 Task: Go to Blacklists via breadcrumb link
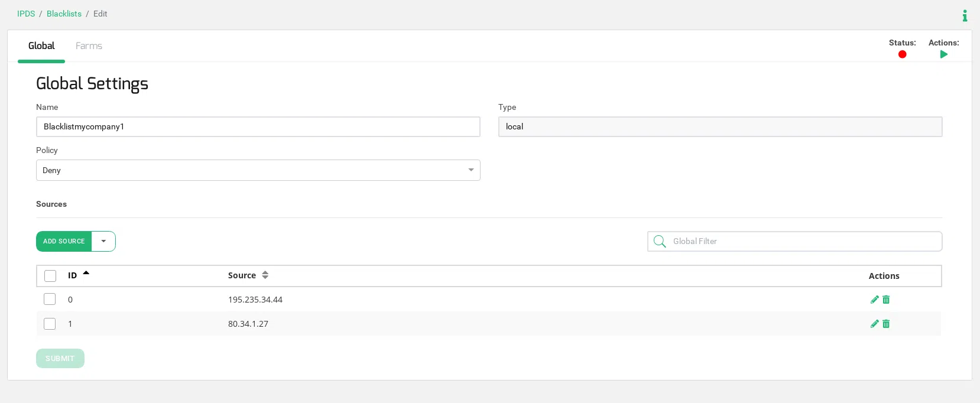64,14
